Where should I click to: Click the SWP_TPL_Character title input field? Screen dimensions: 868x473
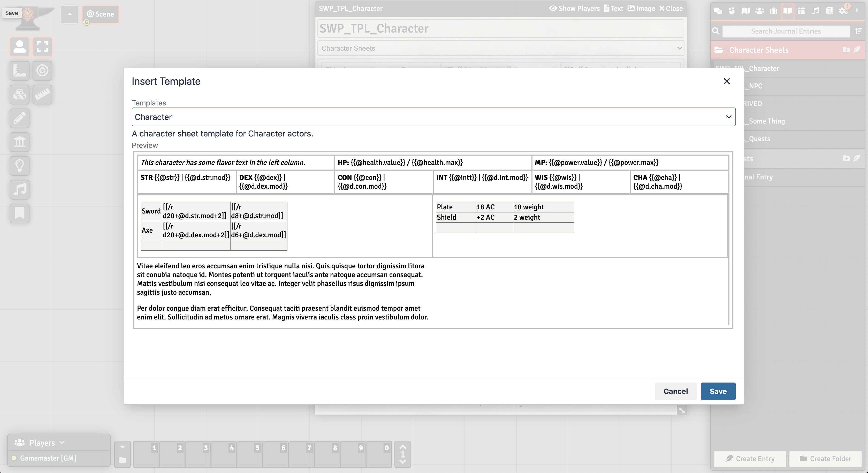point(500,28)
